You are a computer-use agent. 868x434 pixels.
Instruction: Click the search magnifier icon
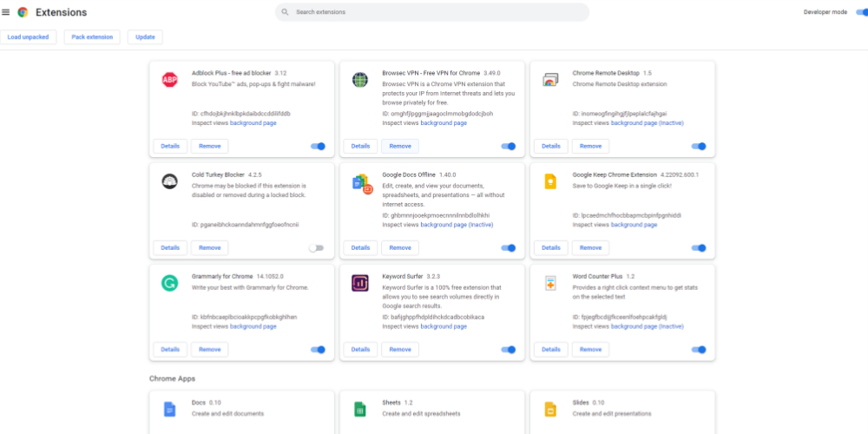coord(285,12)
